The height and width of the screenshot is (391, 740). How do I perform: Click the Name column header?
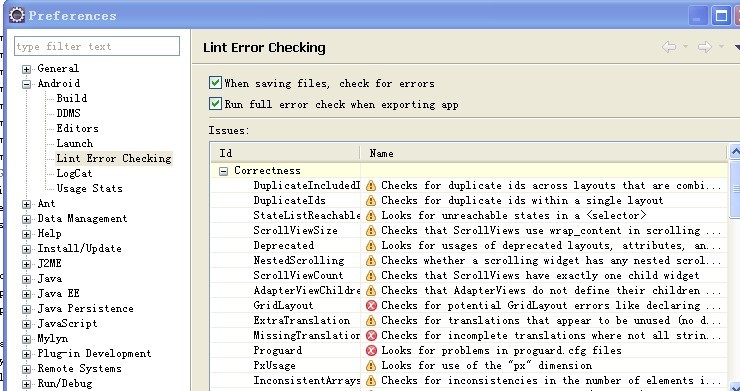(x=544, y=153)
